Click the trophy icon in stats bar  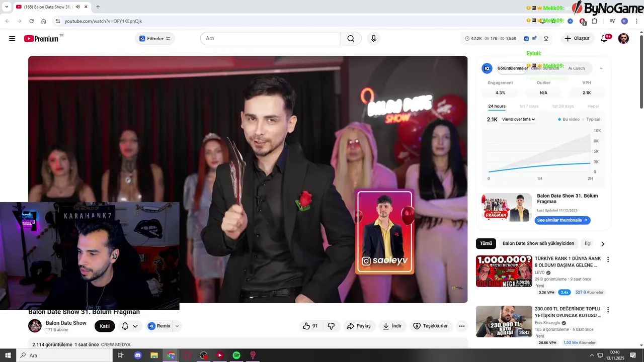pos(546,39)
